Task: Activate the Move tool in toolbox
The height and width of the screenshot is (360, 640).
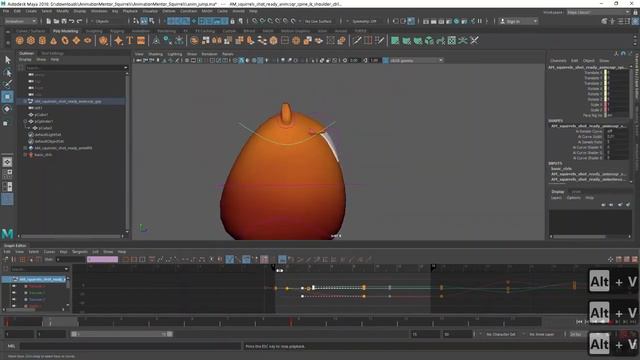Action: click(x=7, y=97)
